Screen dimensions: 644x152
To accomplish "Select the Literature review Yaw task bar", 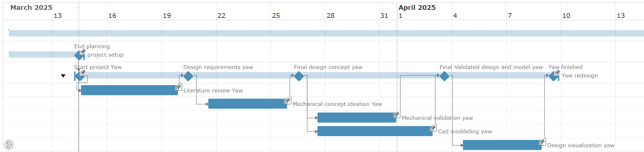I will pyautogui.click(x=129, y=90).
